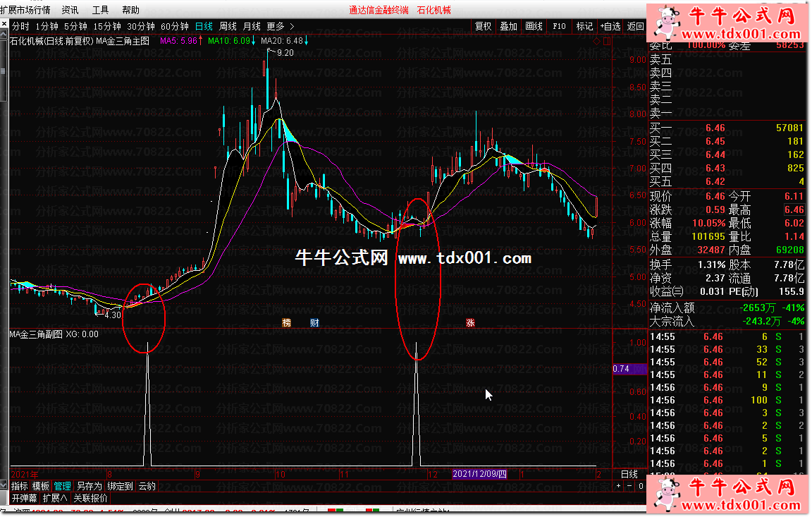Switch to 月线 monthly period
Image resolution: width=812 pixels, height=517 pixels.
[252, 26]
